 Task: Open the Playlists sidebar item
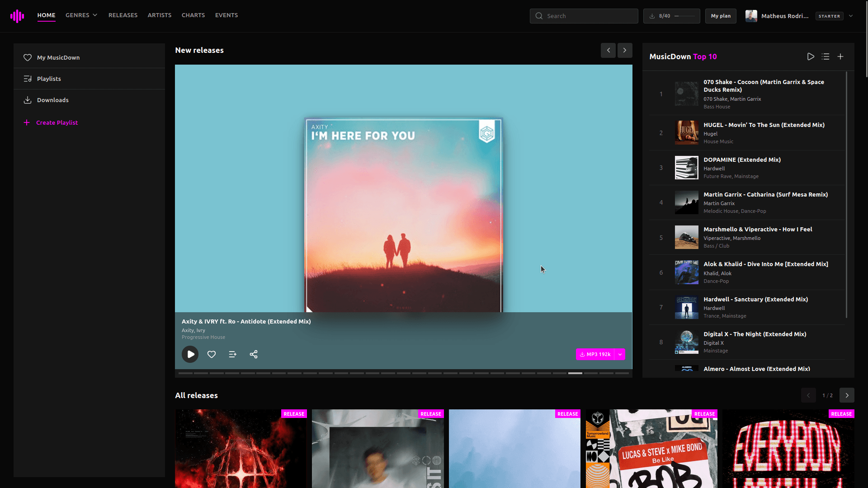(89, 79)
